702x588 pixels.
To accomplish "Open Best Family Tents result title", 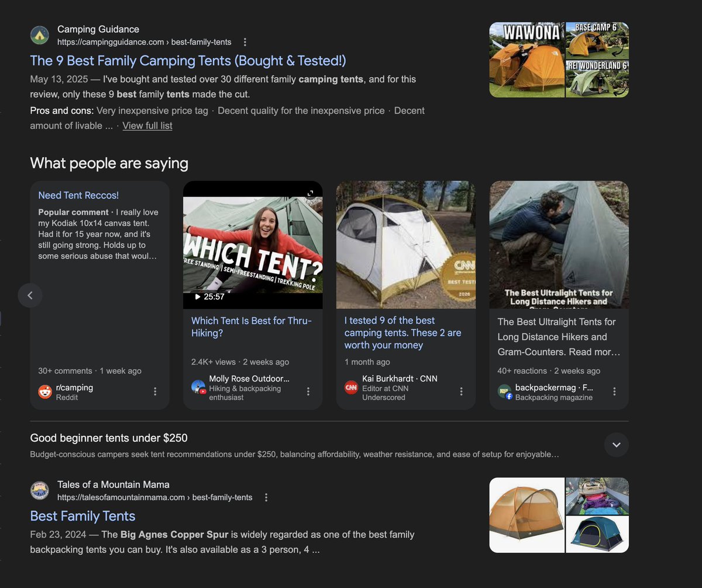I will click(82, 516).
